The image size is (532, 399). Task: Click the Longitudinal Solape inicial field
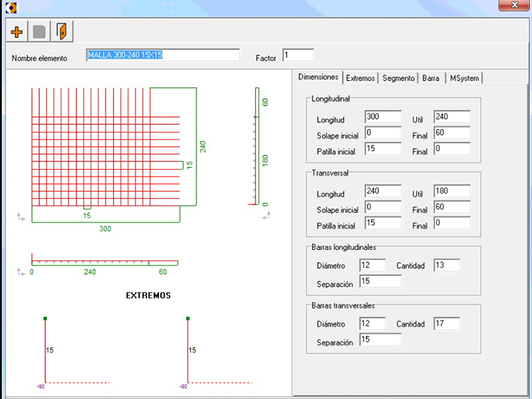[x=383, y=132]
